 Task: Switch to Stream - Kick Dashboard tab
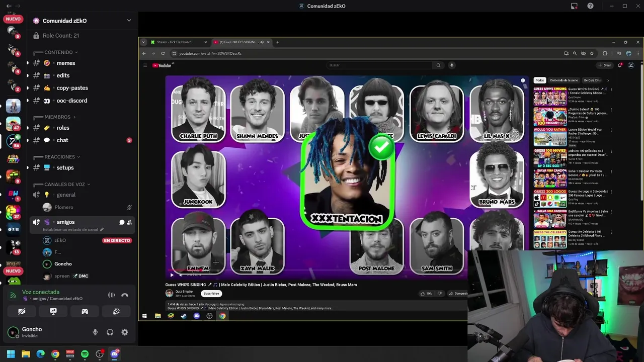click(178, 42)
